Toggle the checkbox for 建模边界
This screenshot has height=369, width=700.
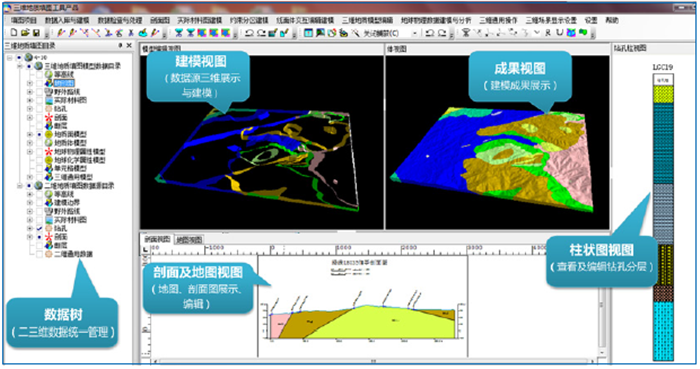(x=39, y=203)
